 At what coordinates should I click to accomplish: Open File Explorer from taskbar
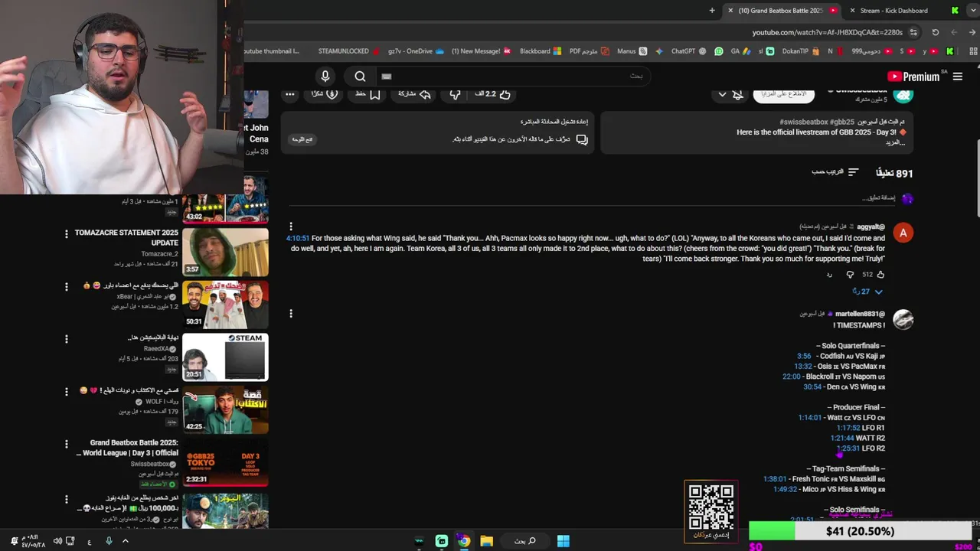[486, 541]
